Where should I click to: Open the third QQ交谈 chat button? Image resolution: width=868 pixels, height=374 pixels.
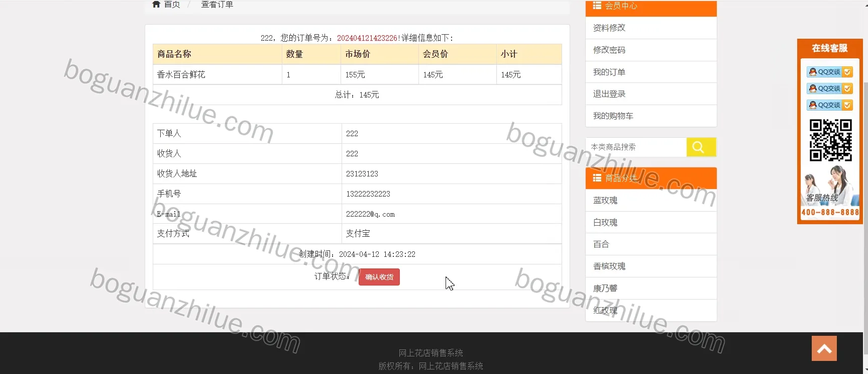(830, 105)
